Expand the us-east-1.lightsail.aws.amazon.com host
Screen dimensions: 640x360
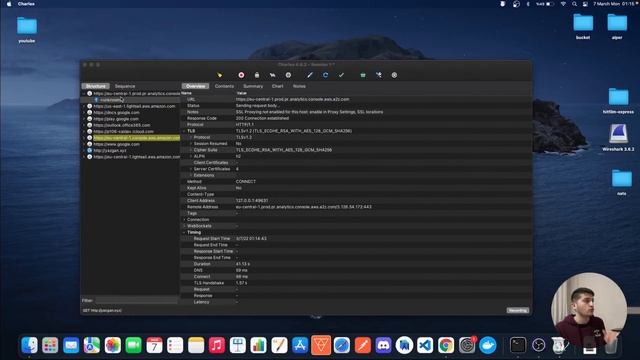click(x=84, y=106)
